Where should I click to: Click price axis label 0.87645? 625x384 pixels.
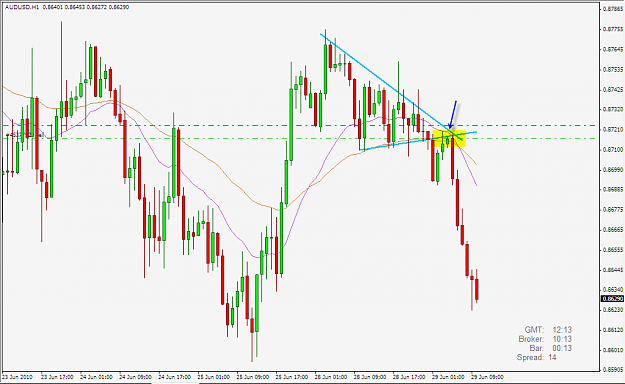click(x=613, y=49)
